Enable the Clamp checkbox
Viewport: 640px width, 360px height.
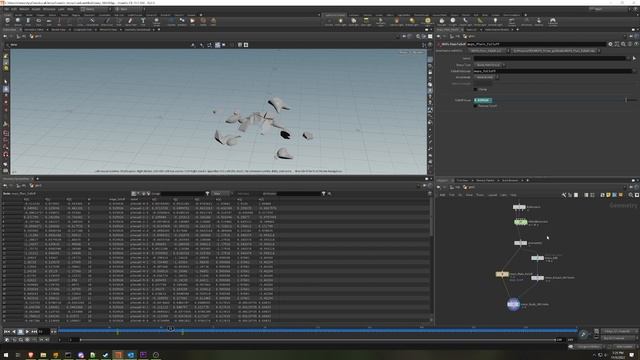[476, 89]
